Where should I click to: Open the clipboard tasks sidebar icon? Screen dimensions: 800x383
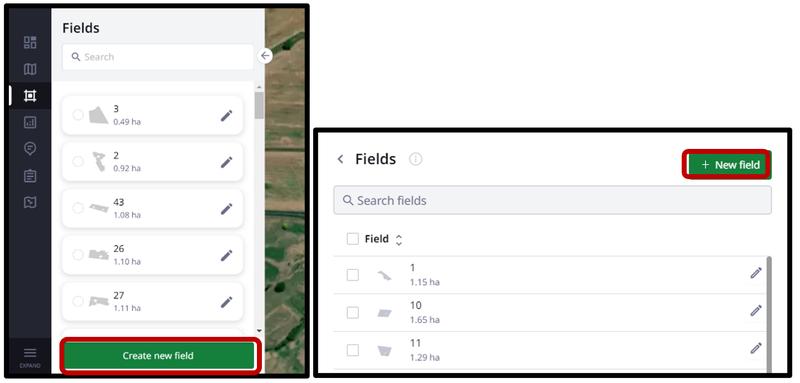point(30,176)
